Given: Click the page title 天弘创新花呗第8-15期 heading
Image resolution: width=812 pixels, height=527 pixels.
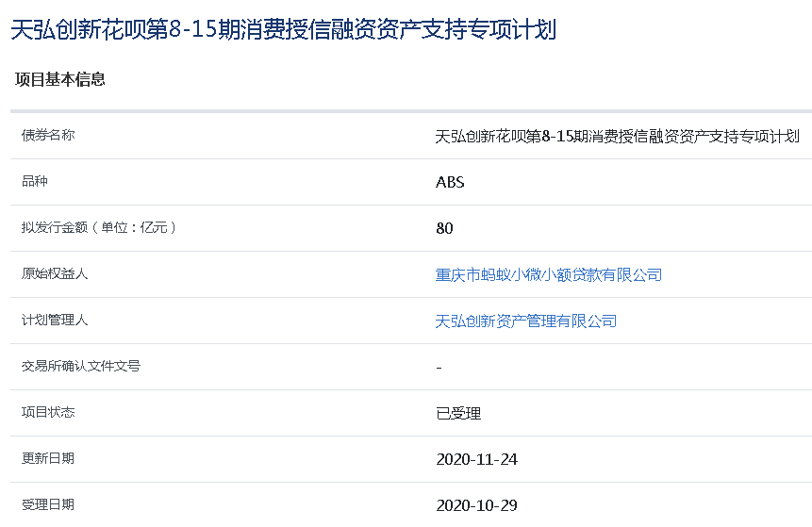Looking at the screenshot, I should point(284,29).
